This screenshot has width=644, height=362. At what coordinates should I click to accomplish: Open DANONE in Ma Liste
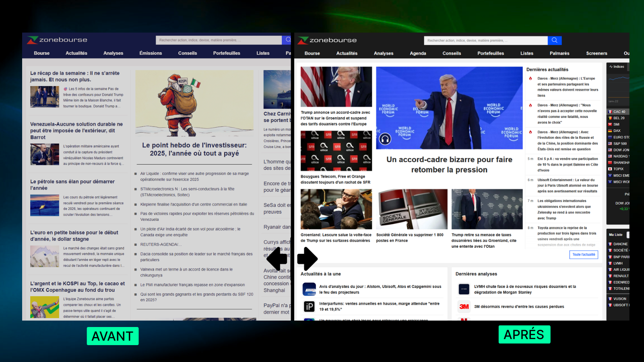point(618,244)
